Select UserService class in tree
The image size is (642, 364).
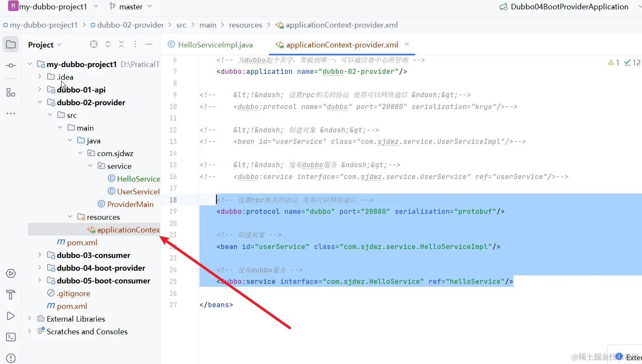(134, 191)
